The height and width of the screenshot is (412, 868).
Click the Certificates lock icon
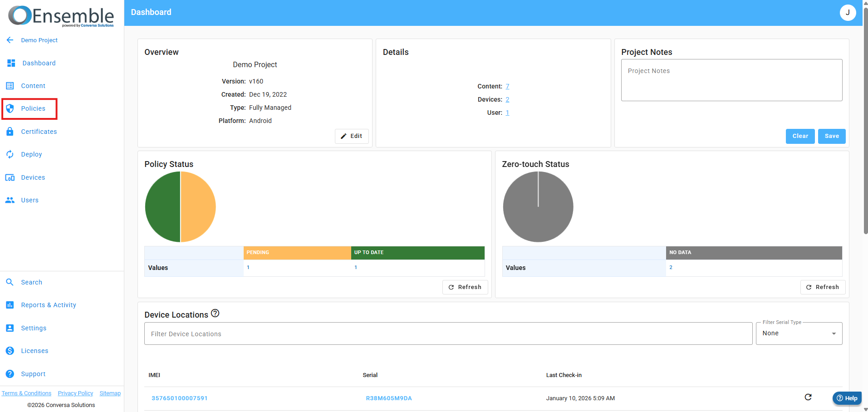point(10,132)
